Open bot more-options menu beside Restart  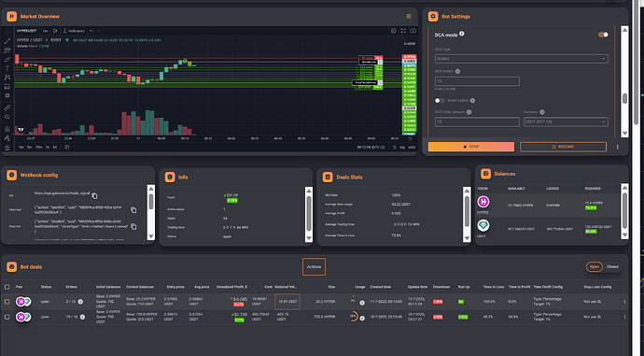[617, 147]
